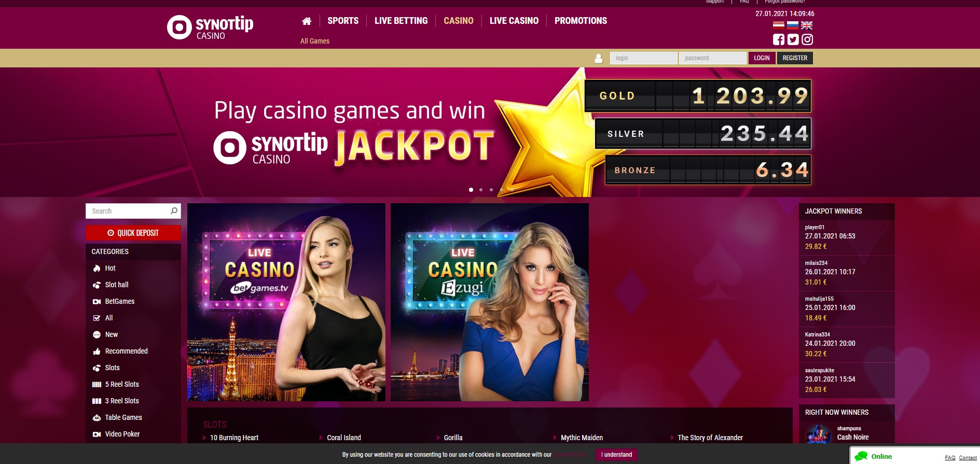Open the Live Casino tab
Viewport: 980px width, 464px height.
pos(514,21)
